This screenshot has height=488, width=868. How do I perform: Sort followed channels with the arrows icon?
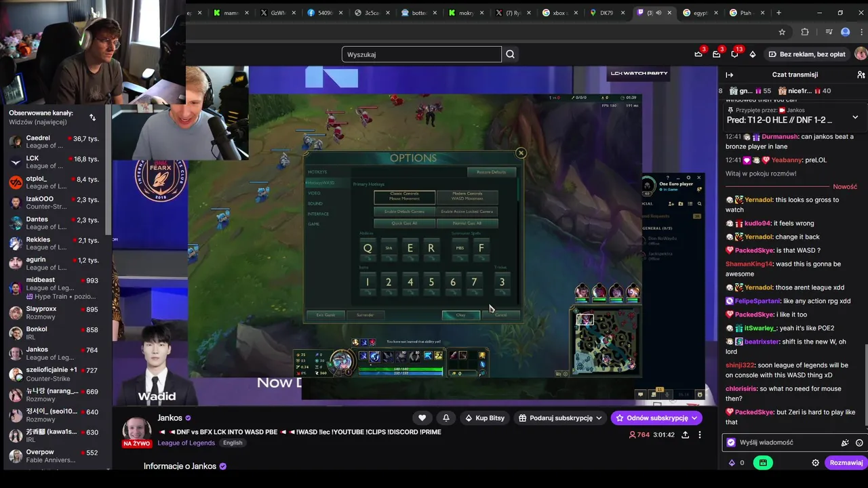point(93,117)
